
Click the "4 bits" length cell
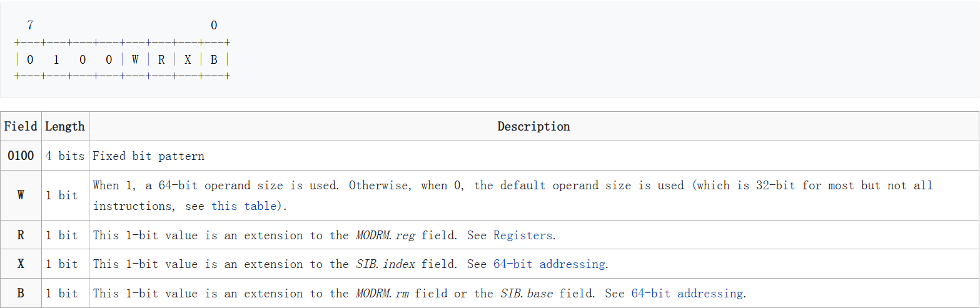pos(65,156)
